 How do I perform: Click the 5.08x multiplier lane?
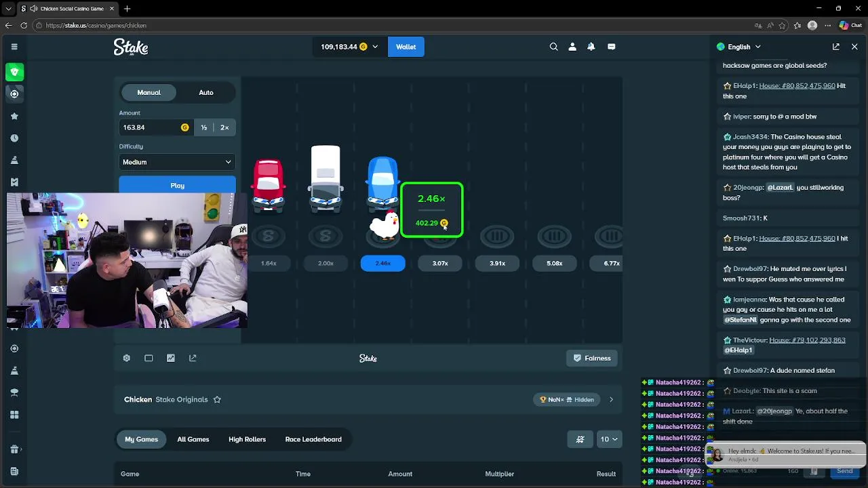coord(555,264)
